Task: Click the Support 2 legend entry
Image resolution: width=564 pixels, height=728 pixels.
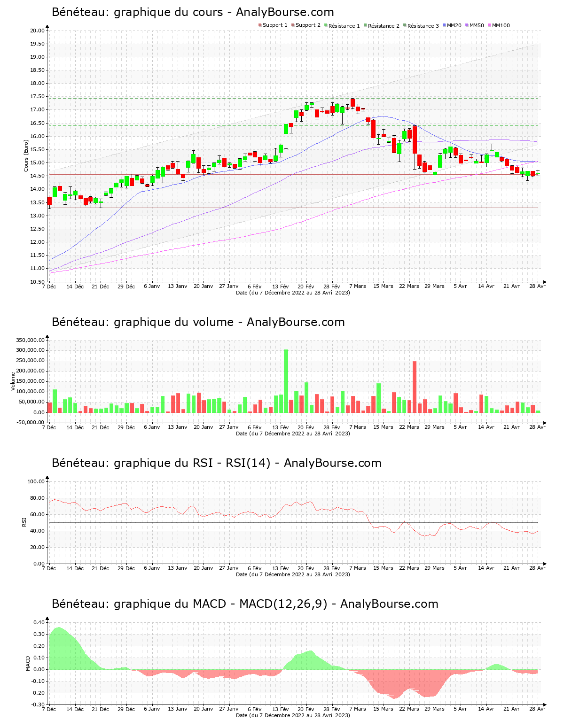Action: click(x=305, y=25)
